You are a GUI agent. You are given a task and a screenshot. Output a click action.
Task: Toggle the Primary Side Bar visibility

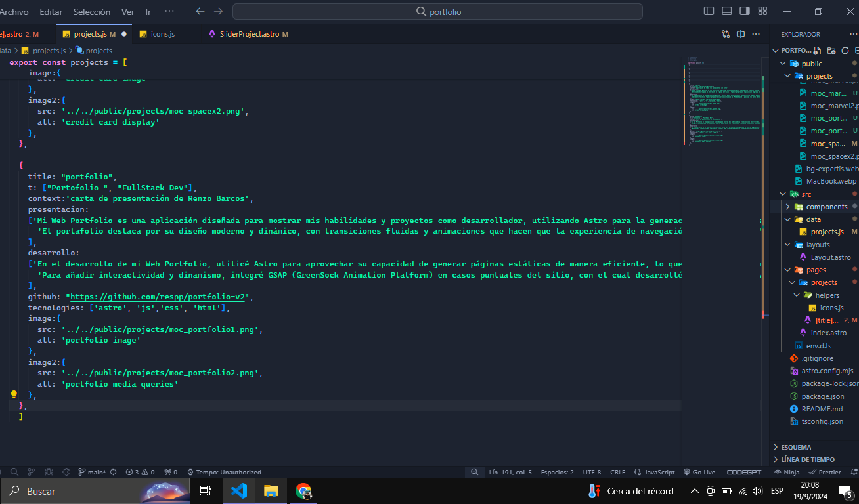click(x=709, y=11)
